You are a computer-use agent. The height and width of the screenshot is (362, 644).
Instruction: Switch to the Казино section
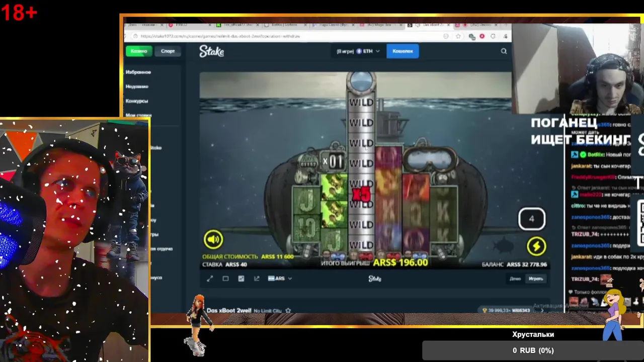tap(139, 51)
